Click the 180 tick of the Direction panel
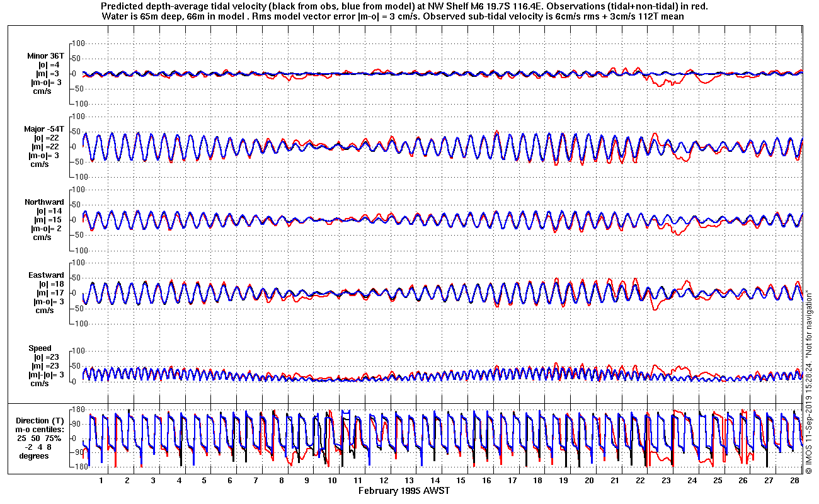Image resolution: width=819 pixels, height=504 pixels. coord(79,410)
